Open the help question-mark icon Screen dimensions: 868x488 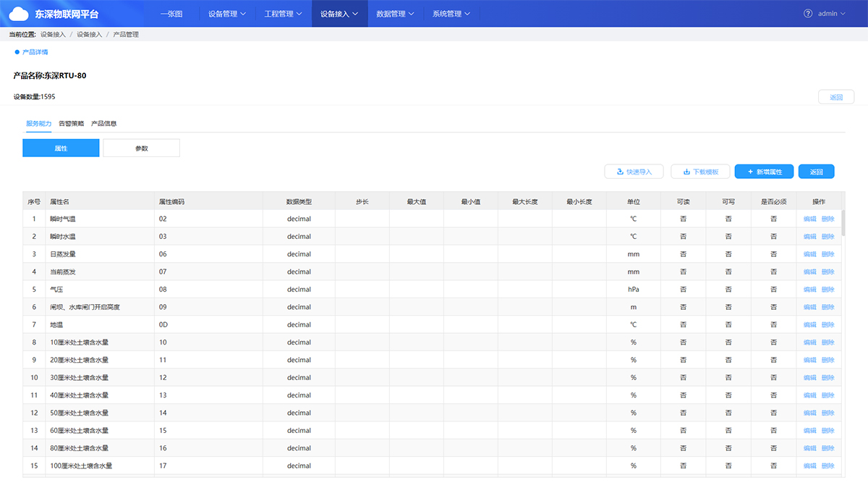[x=808, y=13]
